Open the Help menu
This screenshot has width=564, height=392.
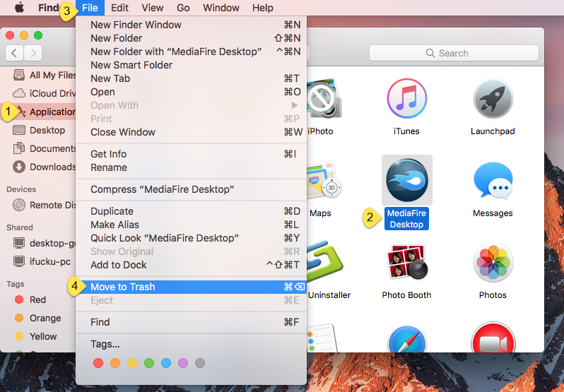[x=263, y=8]
